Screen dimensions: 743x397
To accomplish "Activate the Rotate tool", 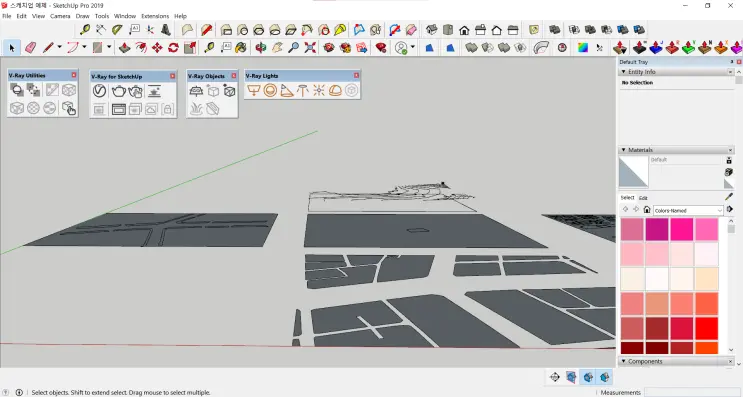I will point(173,48).
